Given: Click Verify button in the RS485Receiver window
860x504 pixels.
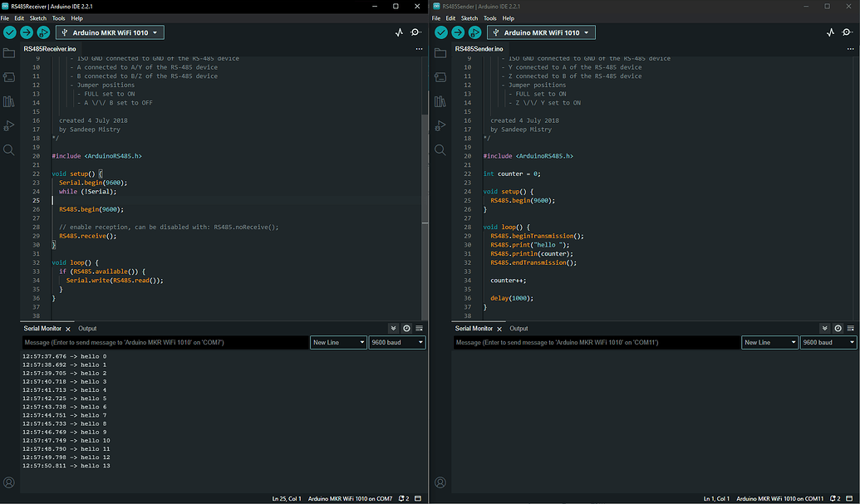Looking at the screenshot, I should (x=10, y=32).
